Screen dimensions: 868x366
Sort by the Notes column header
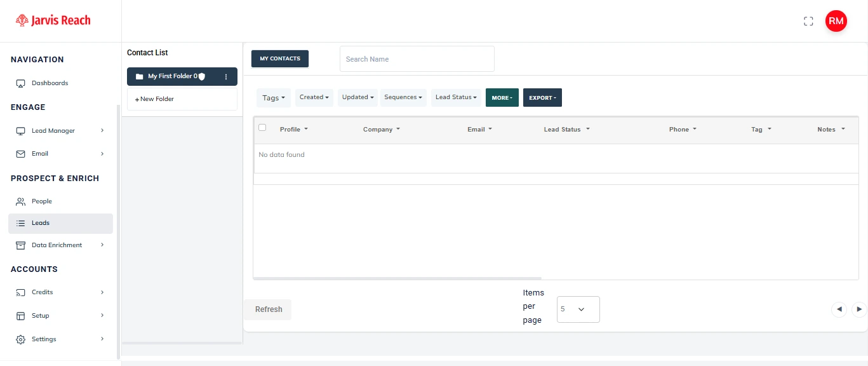pyautogui.click(x=831, y=130)
